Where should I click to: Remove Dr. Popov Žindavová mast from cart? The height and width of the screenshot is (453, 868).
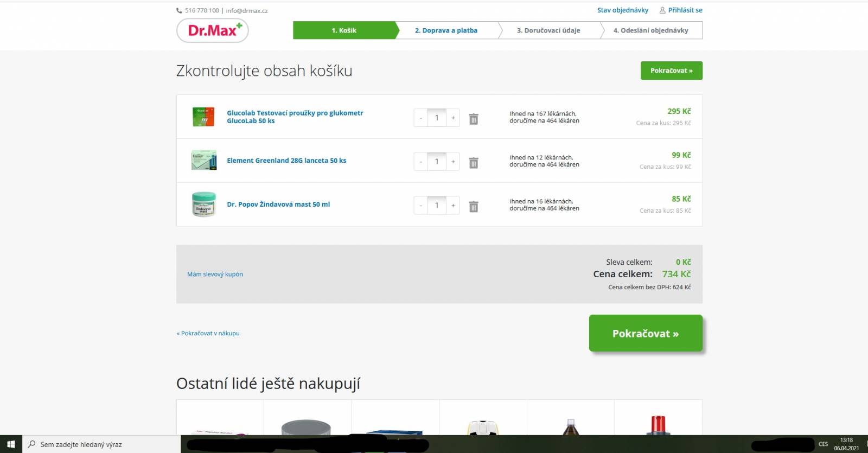[x=474, y=207]
